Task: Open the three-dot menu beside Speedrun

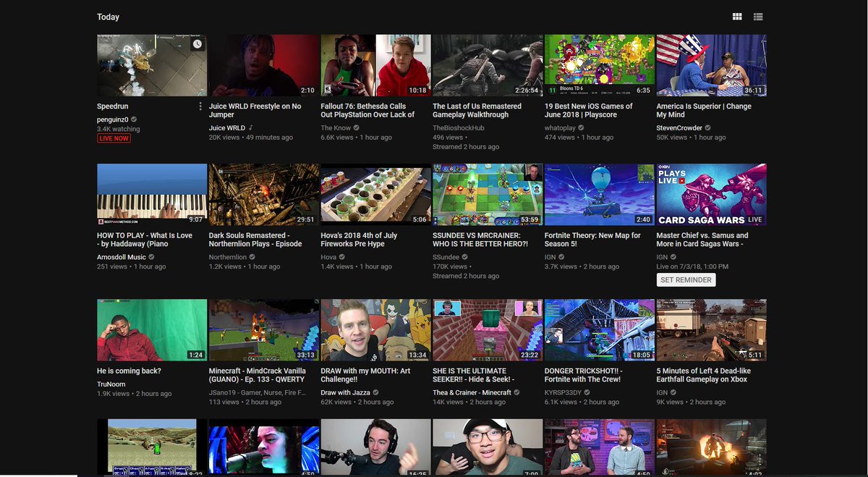Action: (200, 106)
